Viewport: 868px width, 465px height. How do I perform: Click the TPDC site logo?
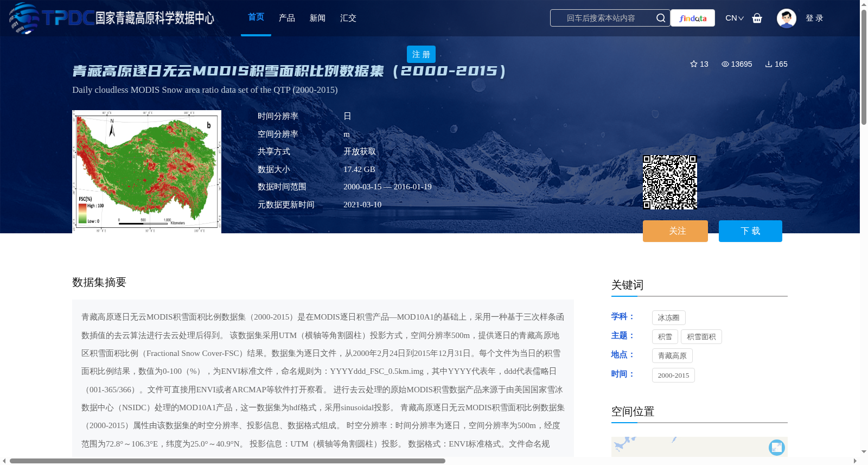pyautogui.click(x=111, y=18)
